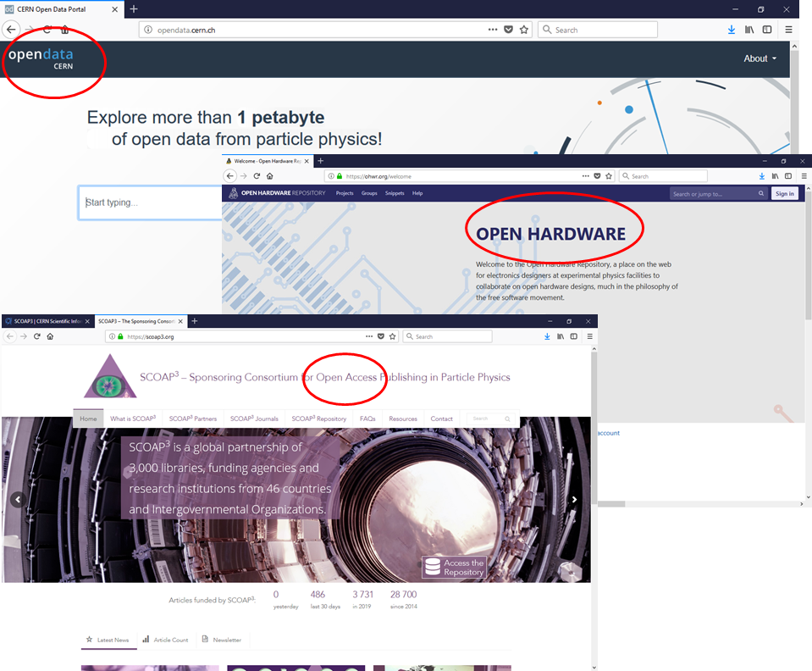Switch to Article Count tab
The width and height of the screenshot is (812, 671).
165,640
